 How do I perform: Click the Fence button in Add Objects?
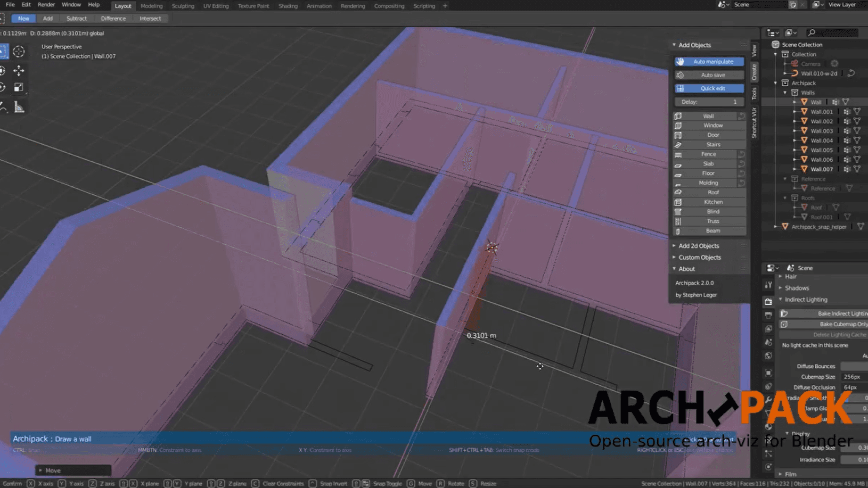706,154
